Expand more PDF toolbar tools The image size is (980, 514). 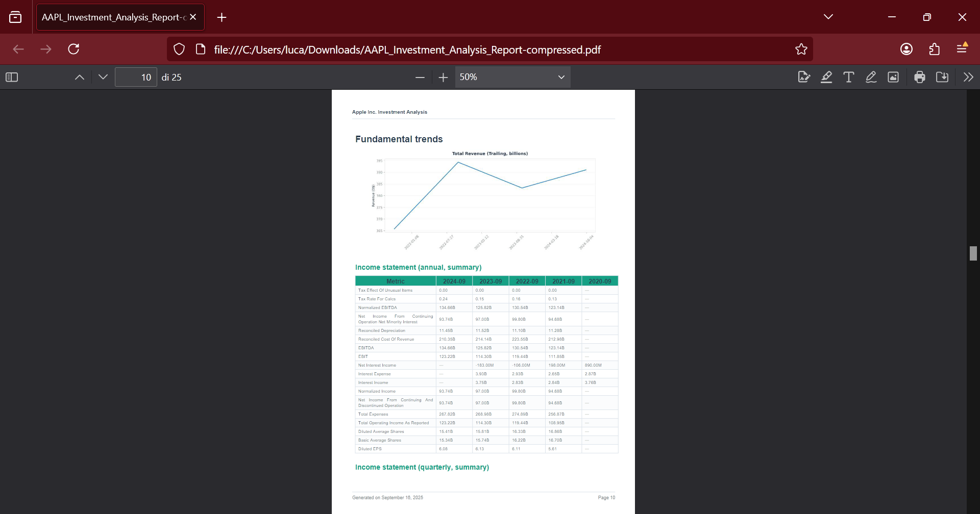(968, 77)
